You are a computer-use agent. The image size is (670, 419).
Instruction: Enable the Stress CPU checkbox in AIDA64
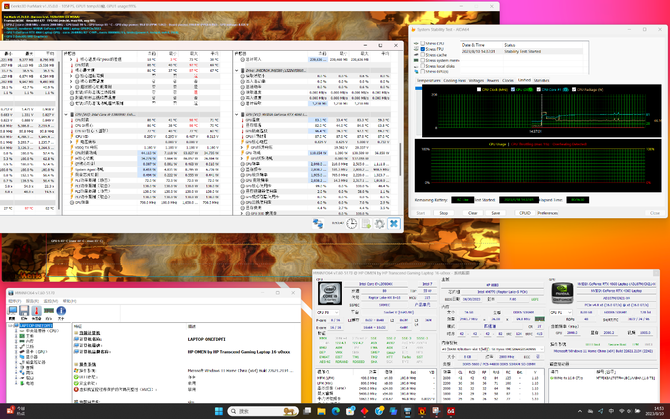pyautogui.click(x=423, y=44)
